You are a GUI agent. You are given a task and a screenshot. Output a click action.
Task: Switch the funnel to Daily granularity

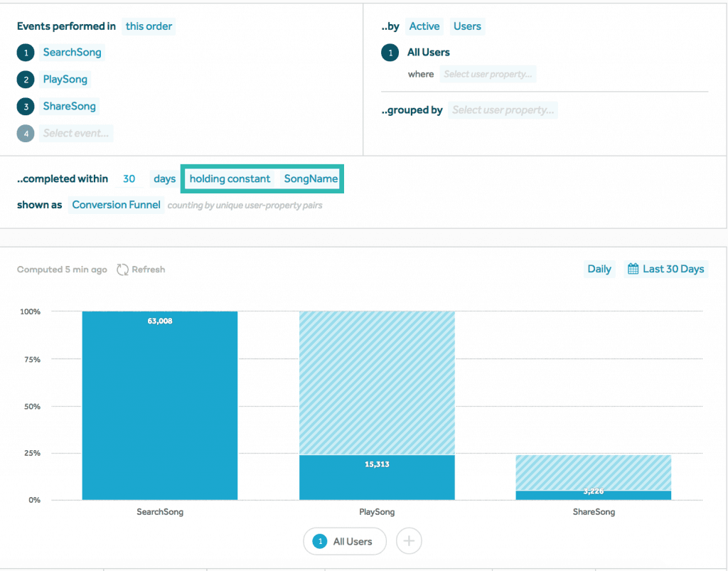pos(599,269)
